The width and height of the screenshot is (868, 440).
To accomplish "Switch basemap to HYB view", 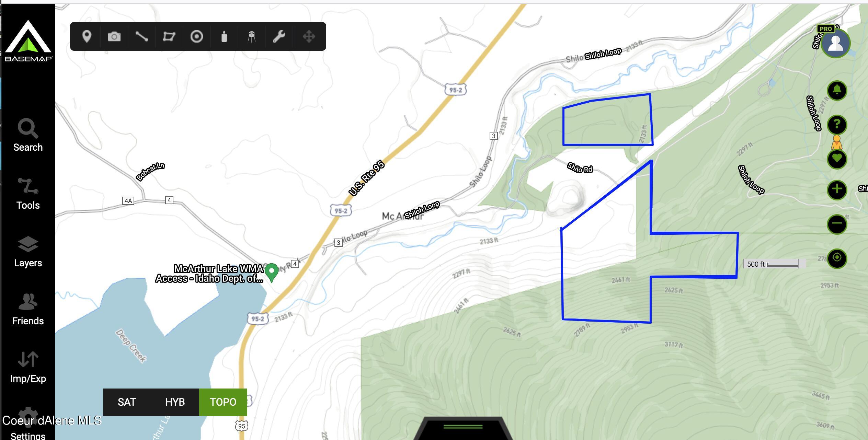I will pos(175,402).
